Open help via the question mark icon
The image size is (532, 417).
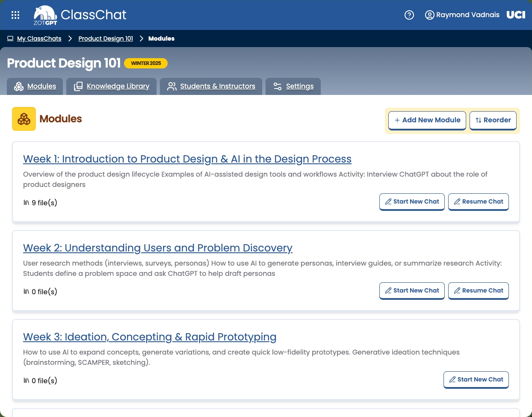pyautogui.click(x=409, y=15)
